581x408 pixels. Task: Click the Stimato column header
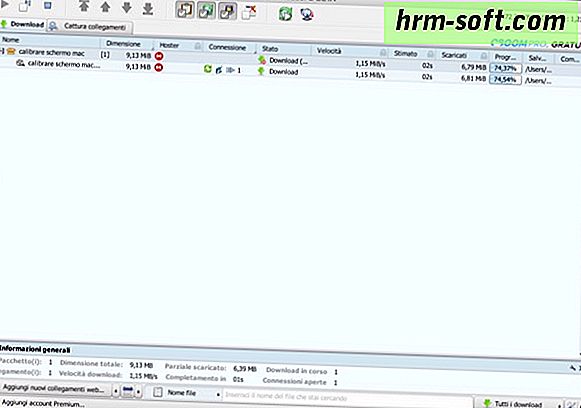click(412, 54)
